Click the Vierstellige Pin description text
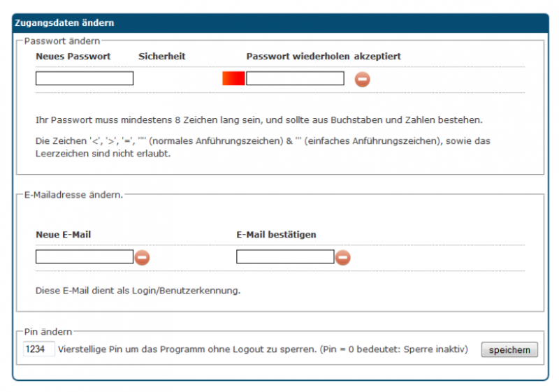 (262, 349)
